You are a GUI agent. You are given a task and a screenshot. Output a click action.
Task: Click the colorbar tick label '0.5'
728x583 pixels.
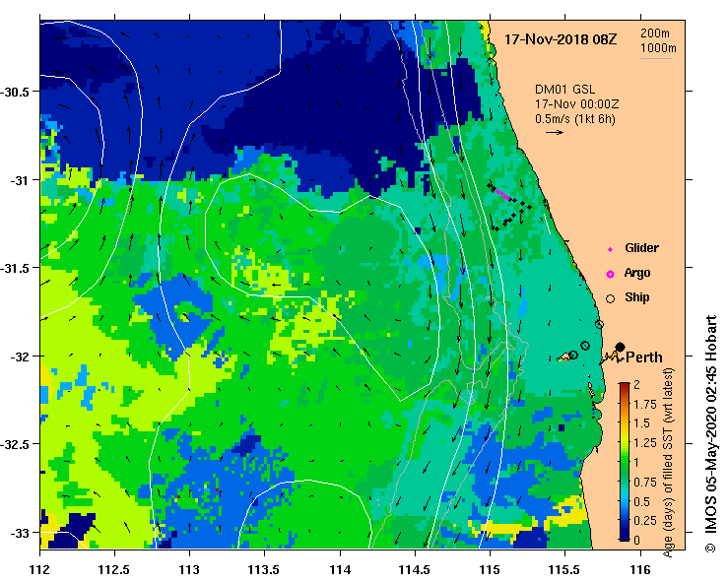click(642, 501)
